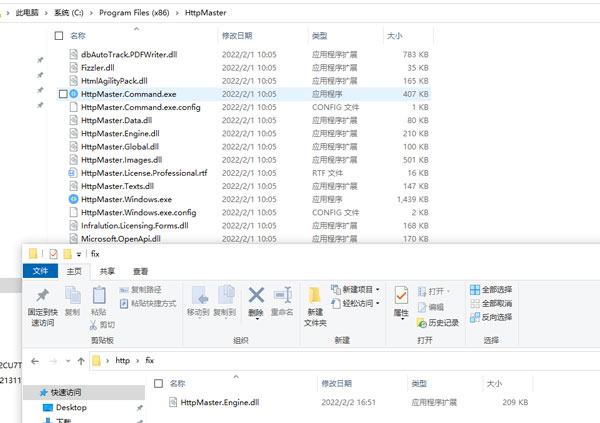Expand the chevron after Program Files (x86)
The image size is (600, 423).
pos(177,13)
